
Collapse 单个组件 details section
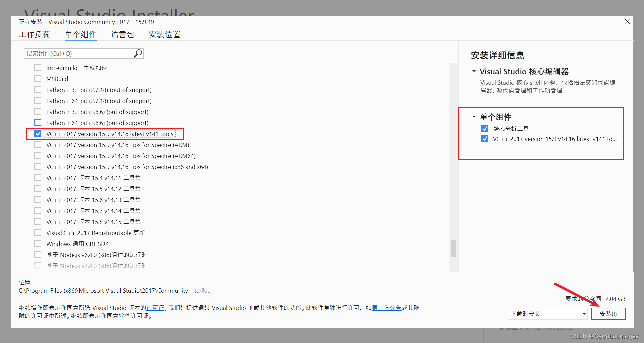coord(474,117)
